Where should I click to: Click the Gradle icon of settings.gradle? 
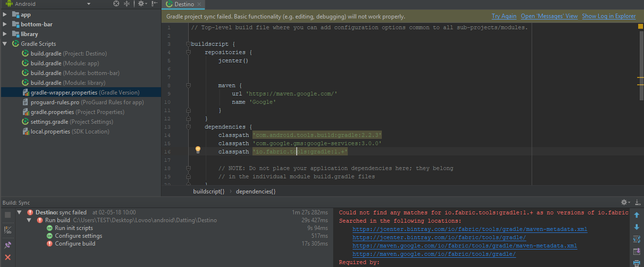coord(26,122)
